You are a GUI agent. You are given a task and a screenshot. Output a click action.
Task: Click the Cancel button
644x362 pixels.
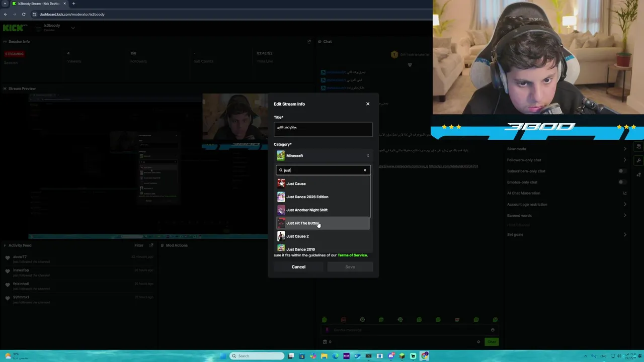pos(298,267)
